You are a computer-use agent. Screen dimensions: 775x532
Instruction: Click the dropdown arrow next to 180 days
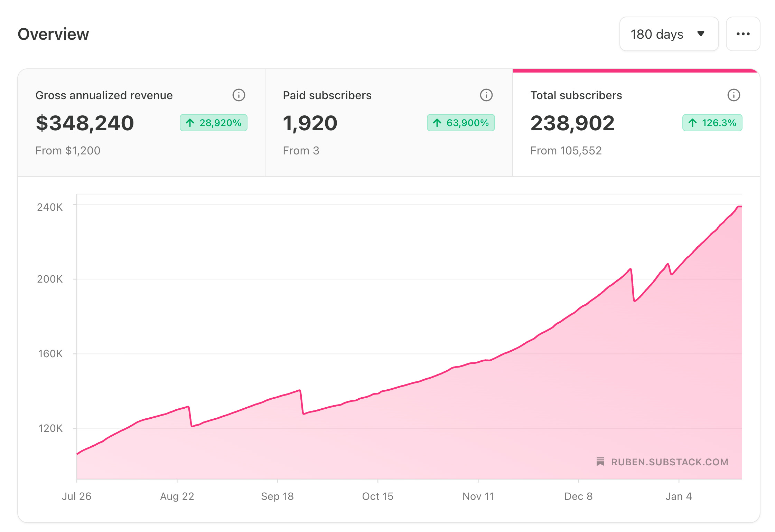click(x=701, y=34)
